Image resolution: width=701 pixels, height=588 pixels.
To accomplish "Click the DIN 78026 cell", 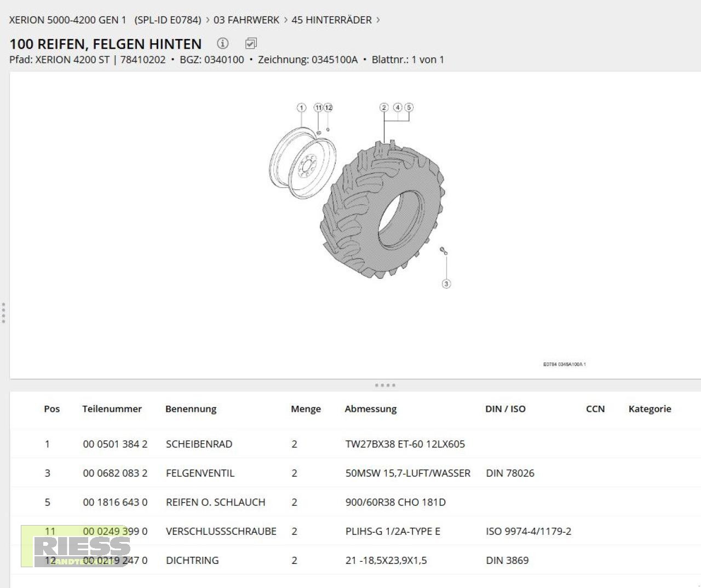I will (x=510, y=473).
